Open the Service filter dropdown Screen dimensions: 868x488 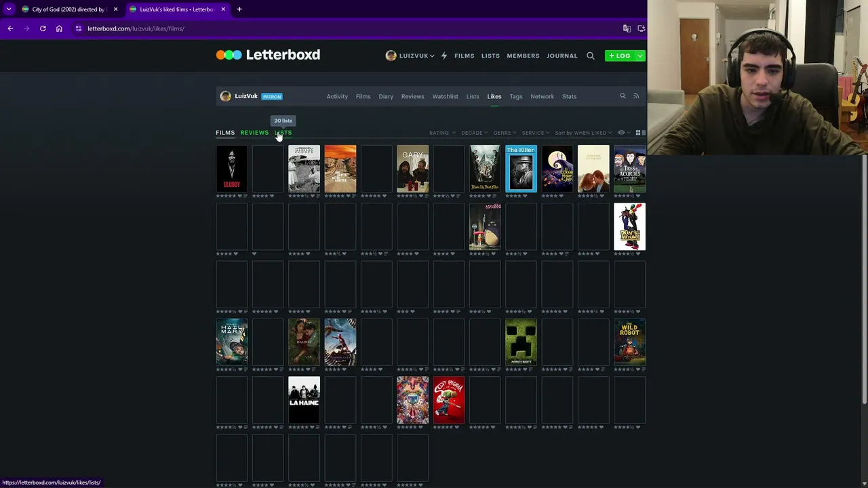click(535, 133)
